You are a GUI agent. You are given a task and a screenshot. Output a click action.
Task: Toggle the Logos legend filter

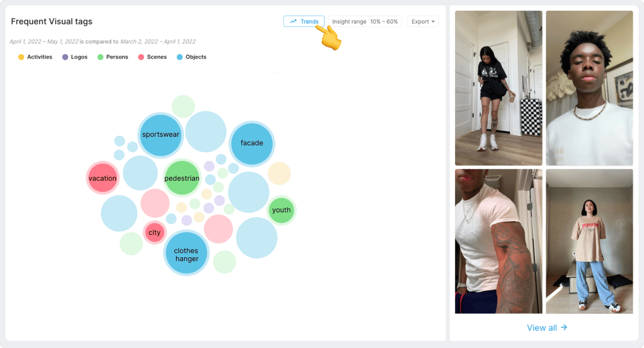75,57
